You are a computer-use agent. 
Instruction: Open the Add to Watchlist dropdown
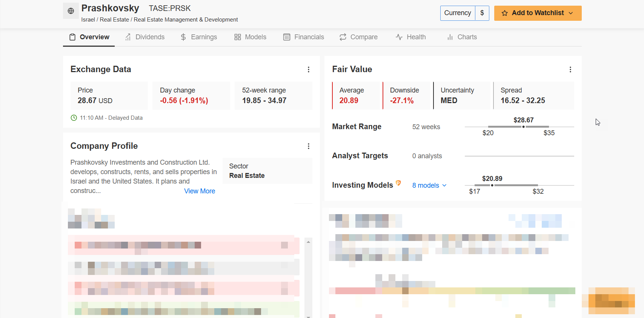coord(538,13)
